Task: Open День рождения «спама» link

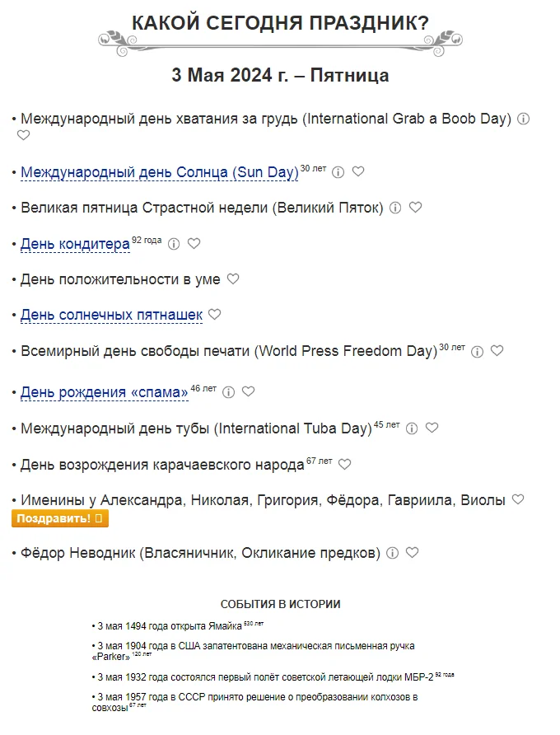Action: [104, 392]
